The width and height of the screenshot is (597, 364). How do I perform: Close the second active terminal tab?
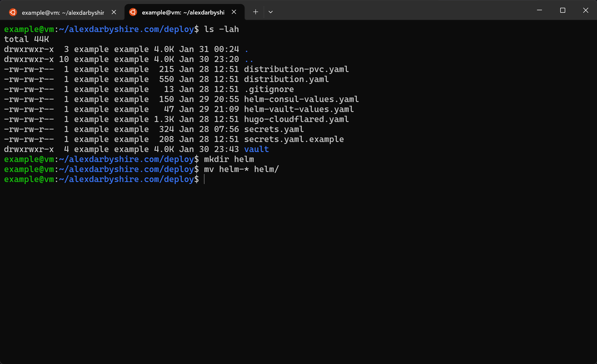(234, 12)
